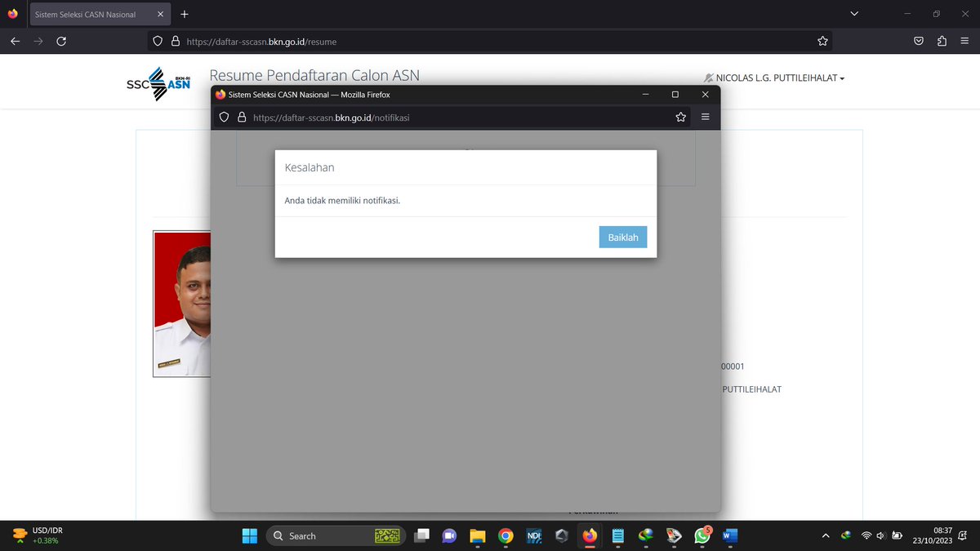Open the list-all-tabs dropdown arrow
The width and height of the screenshot is (980, 551).
pyautogui.click(x=854, y=14)
